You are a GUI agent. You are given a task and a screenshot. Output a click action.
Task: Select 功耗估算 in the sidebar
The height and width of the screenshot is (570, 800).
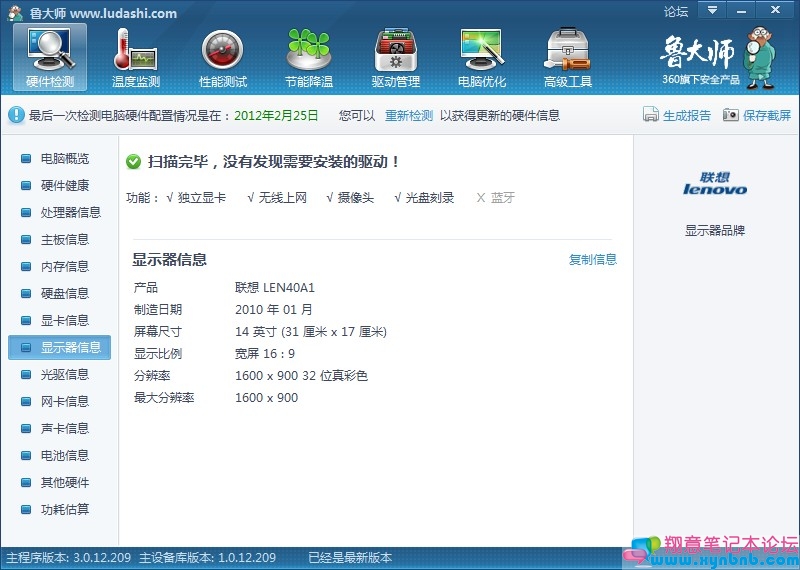point(64,510)
